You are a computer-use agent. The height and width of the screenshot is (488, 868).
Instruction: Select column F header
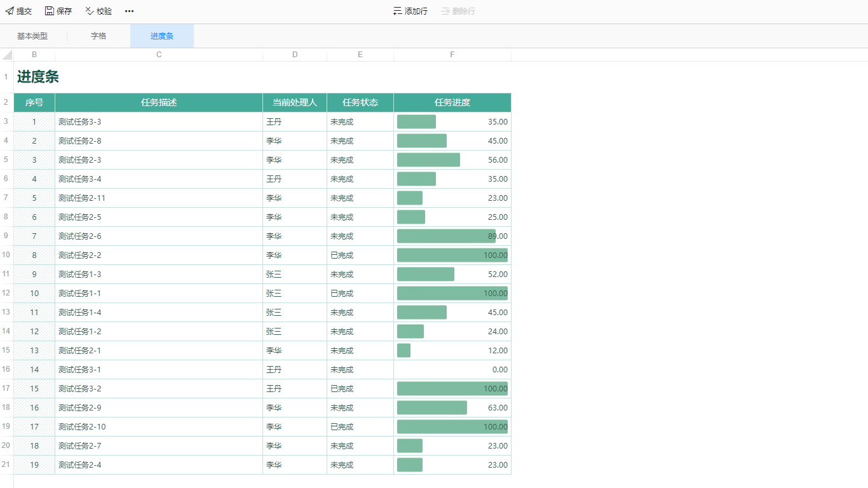coord(452,55)
